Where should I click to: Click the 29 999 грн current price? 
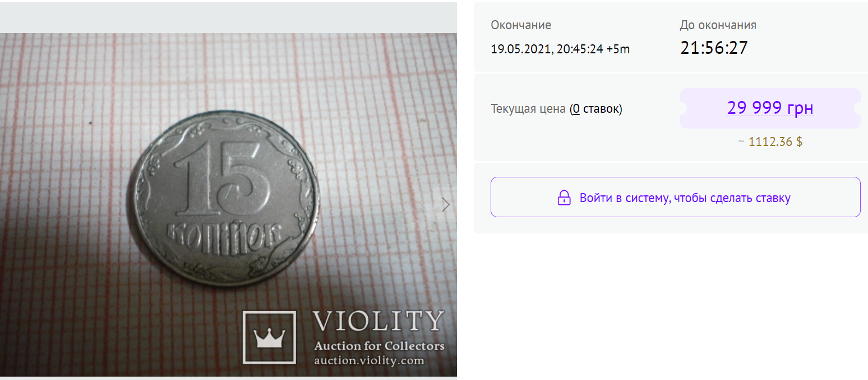pos(770,107)
